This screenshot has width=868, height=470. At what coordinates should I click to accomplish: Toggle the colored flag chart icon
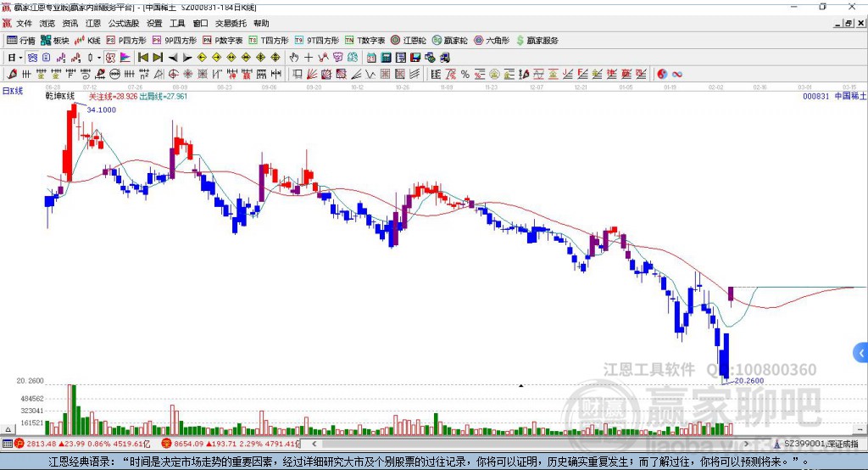[x=125, y=58]
